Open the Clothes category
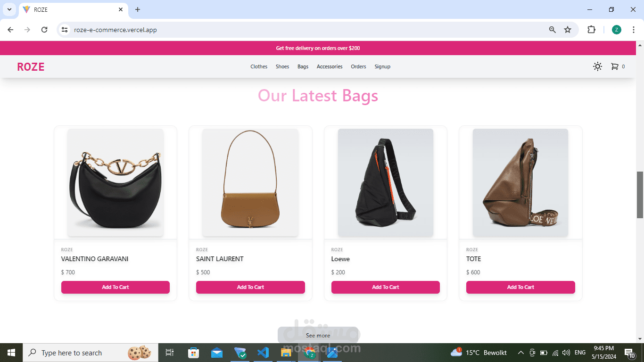644x362 pixels. 259,66
